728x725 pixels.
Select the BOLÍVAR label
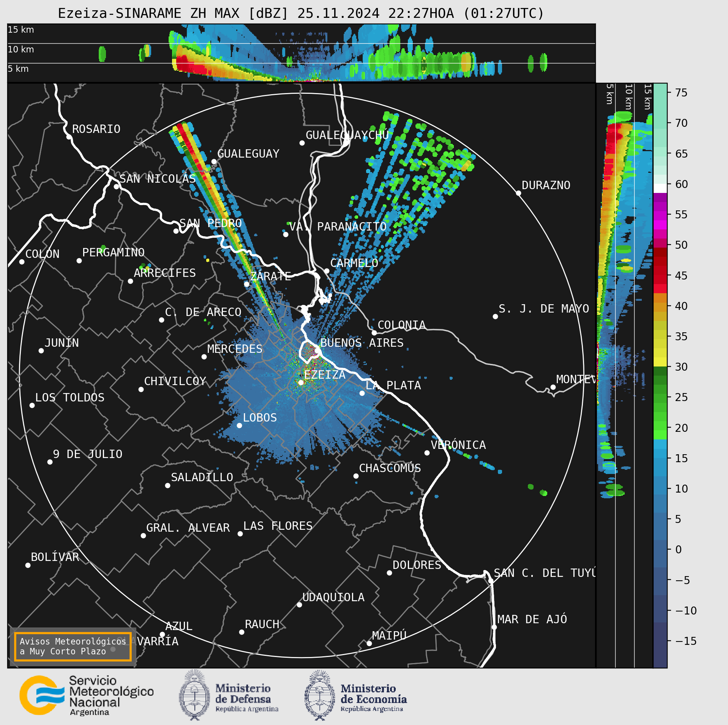pyautogui.click(x=55, y=557)
